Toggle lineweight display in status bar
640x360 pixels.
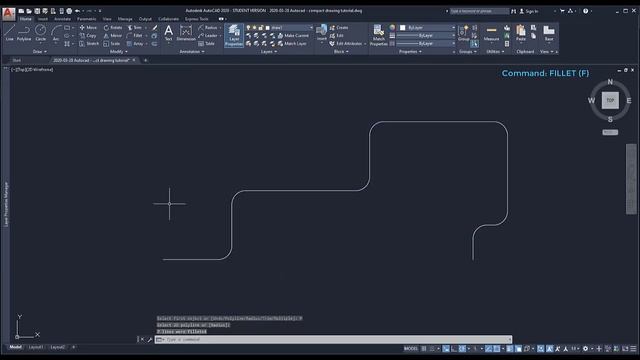510,349
